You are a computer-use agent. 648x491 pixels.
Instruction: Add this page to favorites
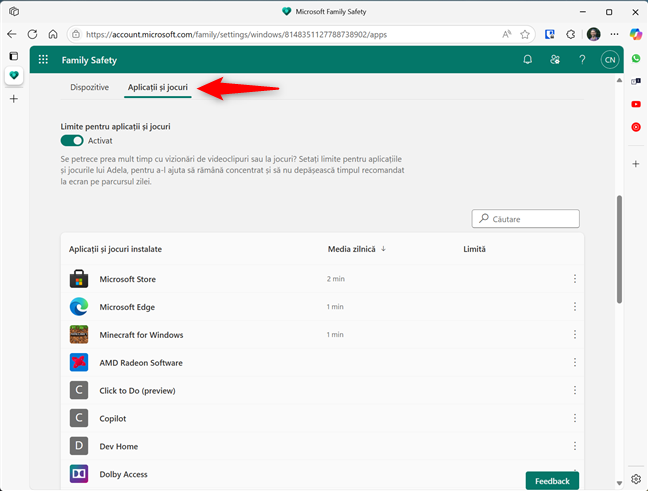click(525, 34)
